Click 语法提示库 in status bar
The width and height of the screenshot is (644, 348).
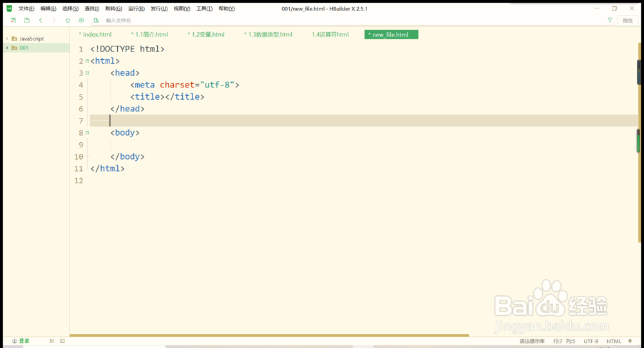pos(532,341)
